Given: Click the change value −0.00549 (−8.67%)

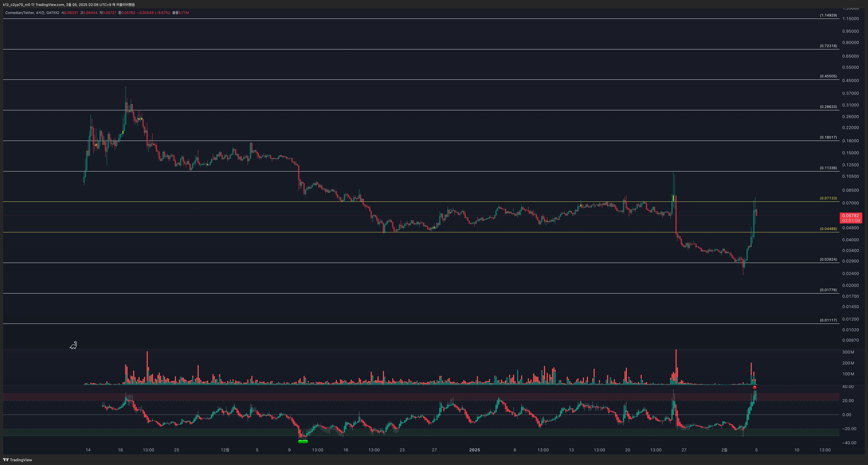Looking at the screenshot, I should click(154, 13).
